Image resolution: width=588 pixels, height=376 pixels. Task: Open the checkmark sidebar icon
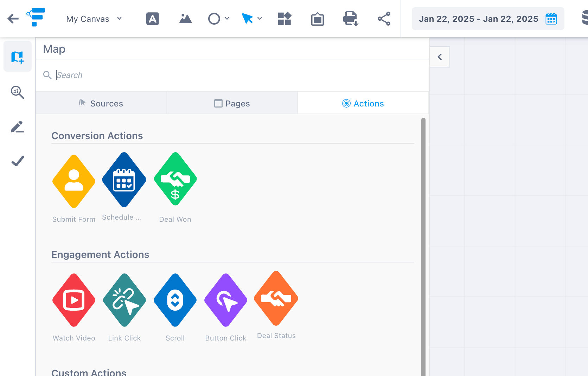coord(18,161)
